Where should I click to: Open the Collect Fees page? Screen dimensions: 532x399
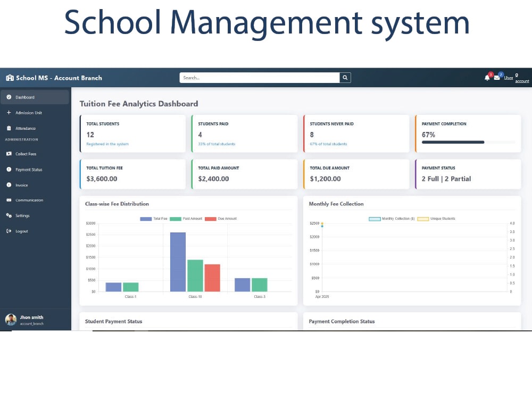[x=35, y=154]
